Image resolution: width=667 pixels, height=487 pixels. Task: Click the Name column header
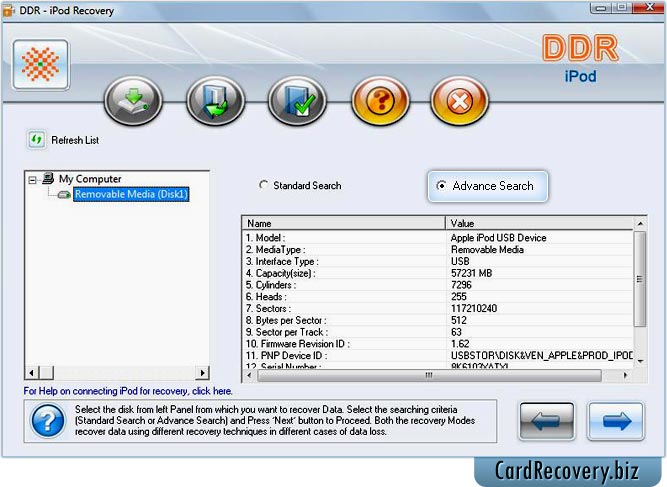[x=344, y=223]
